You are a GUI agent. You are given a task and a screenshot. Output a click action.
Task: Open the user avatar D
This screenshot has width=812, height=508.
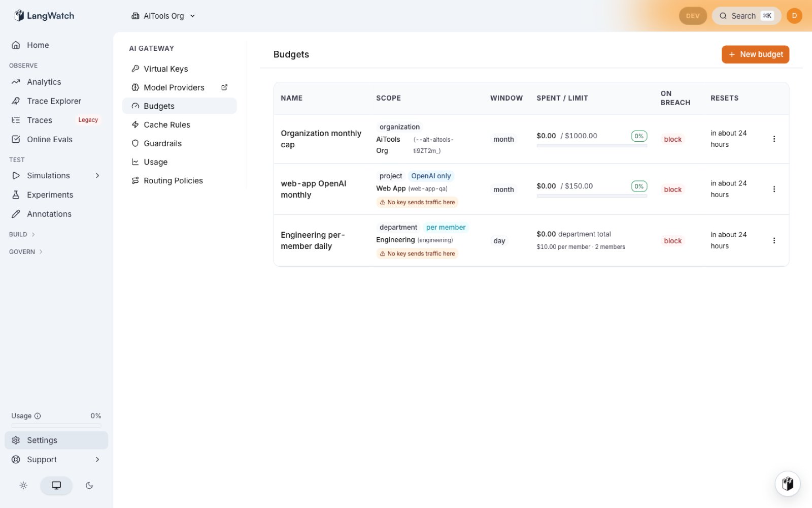tap(794, 16)
